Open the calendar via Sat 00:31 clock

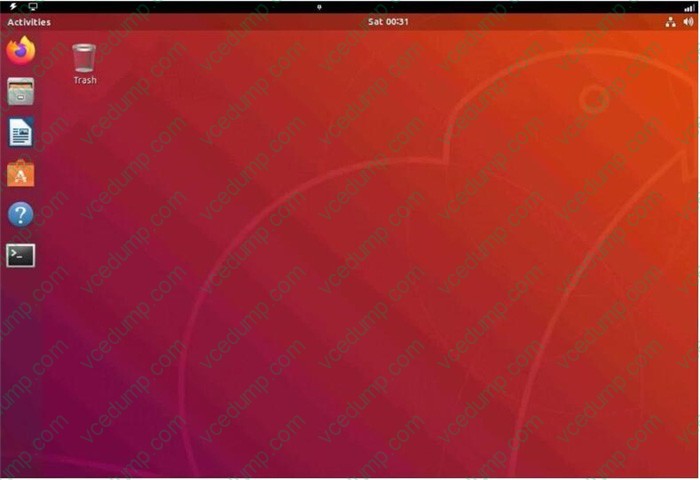(388, 21)
